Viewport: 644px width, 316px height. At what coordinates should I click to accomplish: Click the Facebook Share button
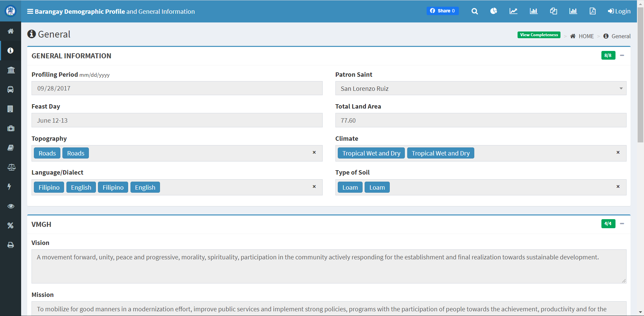[x=442, y=11]
